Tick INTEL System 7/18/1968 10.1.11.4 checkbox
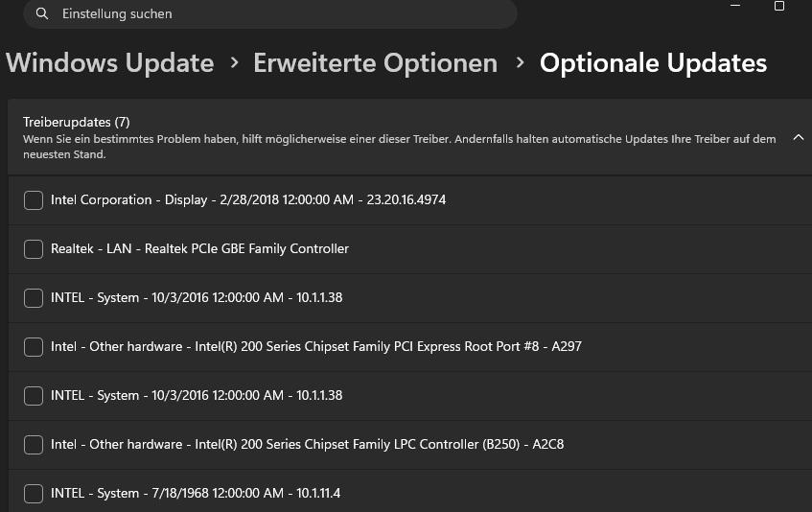Image resolution: width=812 pixels, height=512 pixels. click(x=34, y=494)
